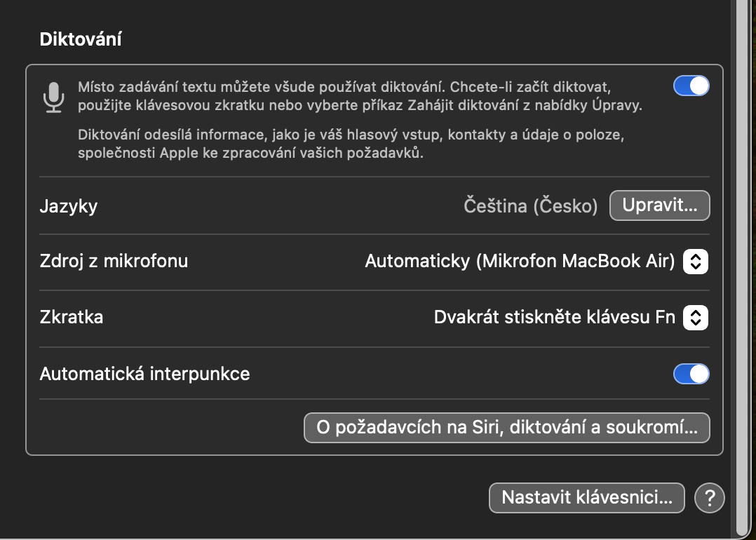
Task: Click the Zkratka row label
Action: [72, 317]
